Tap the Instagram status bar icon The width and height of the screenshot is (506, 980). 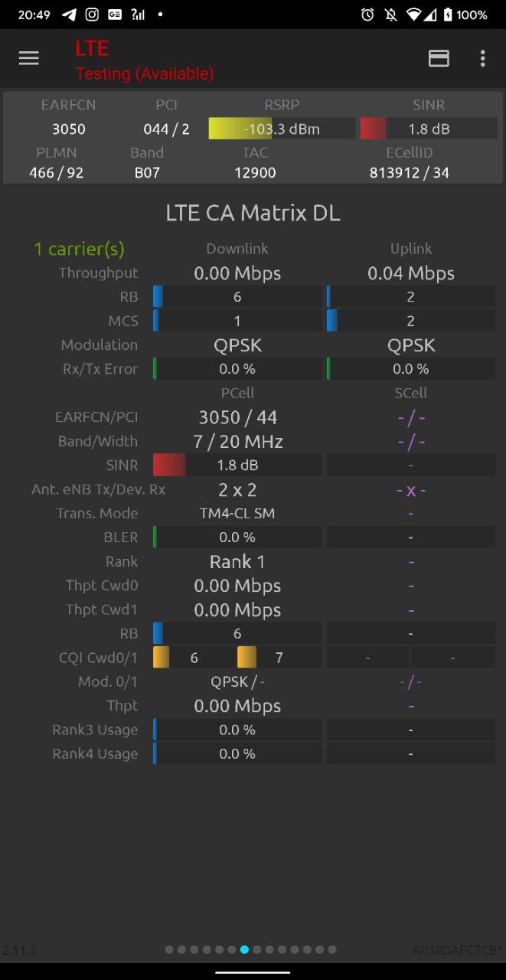(x=92, y=15)
